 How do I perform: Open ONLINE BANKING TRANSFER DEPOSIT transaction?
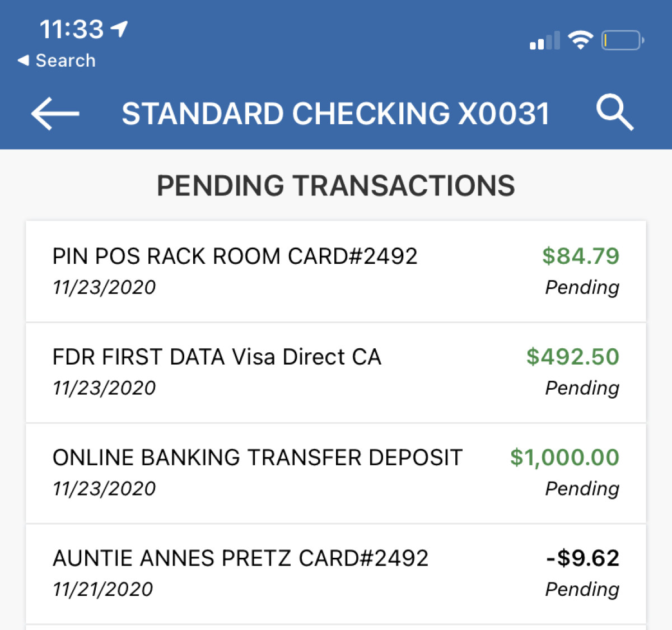tap(336, 473)
